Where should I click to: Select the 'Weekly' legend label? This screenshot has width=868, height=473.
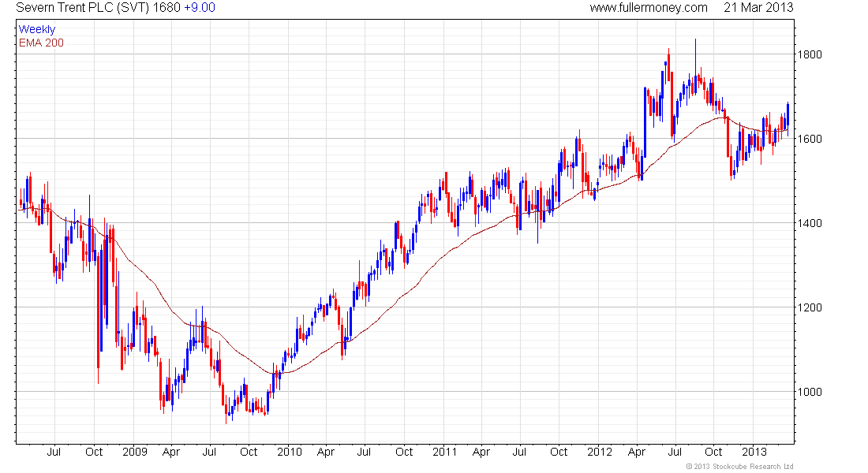[37, 30]
